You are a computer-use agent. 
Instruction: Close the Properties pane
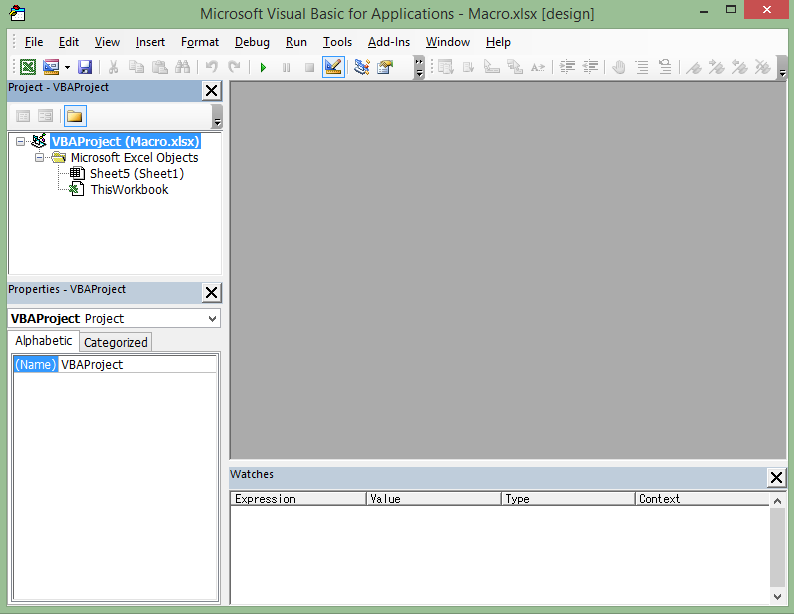pos(211,293)
